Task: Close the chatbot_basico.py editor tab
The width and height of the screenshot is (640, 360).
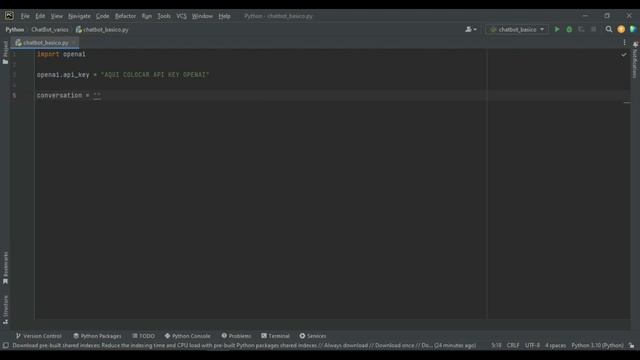Action: [73, 42]
